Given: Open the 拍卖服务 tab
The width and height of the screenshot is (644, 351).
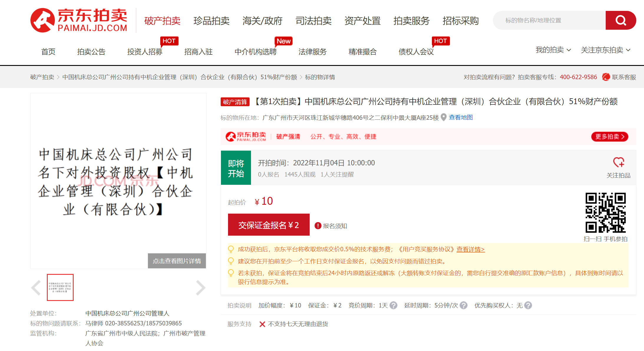Looking at the screenshot, I should (x=412, y=21).
